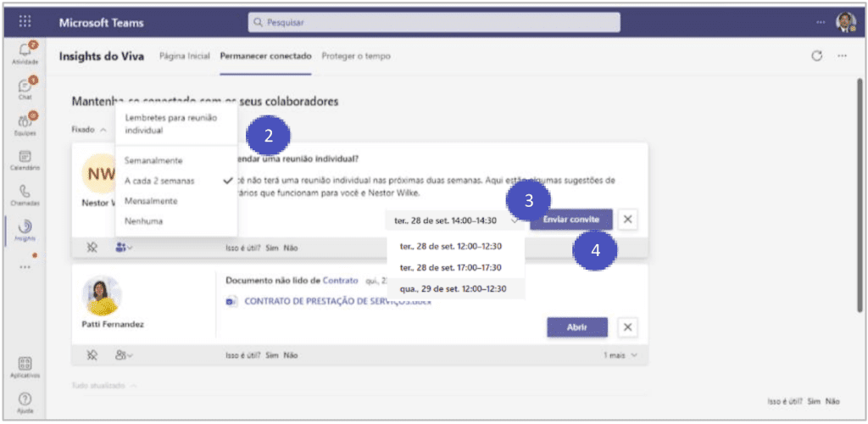Show more apps ellipsis in sidebar
This screenshot has height=424, width=868.
(x=25, y=266)
